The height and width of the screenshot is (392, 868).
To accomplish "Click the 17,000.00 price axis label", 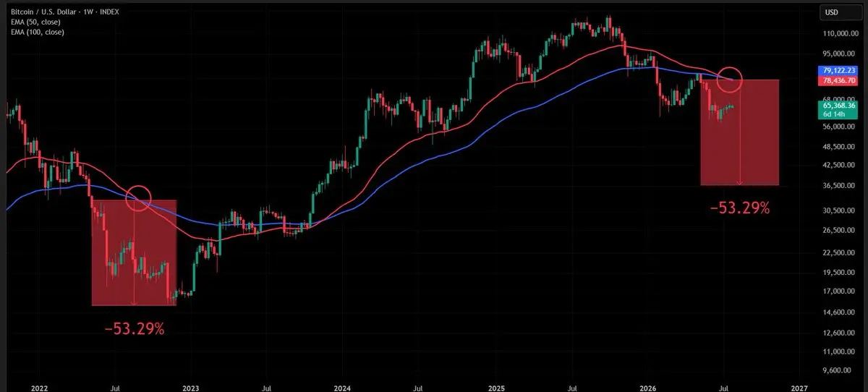I will click(x=840, y=291).
